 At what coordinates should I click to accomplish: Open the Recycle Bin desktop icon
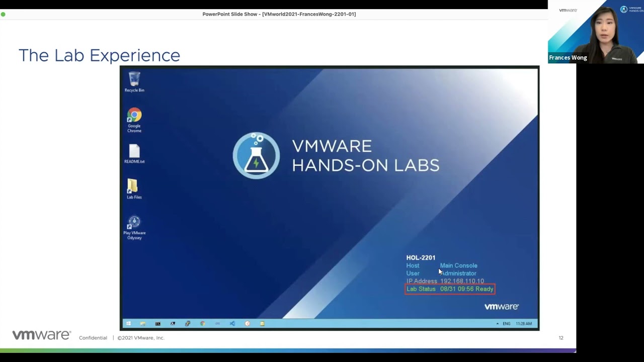134,81
